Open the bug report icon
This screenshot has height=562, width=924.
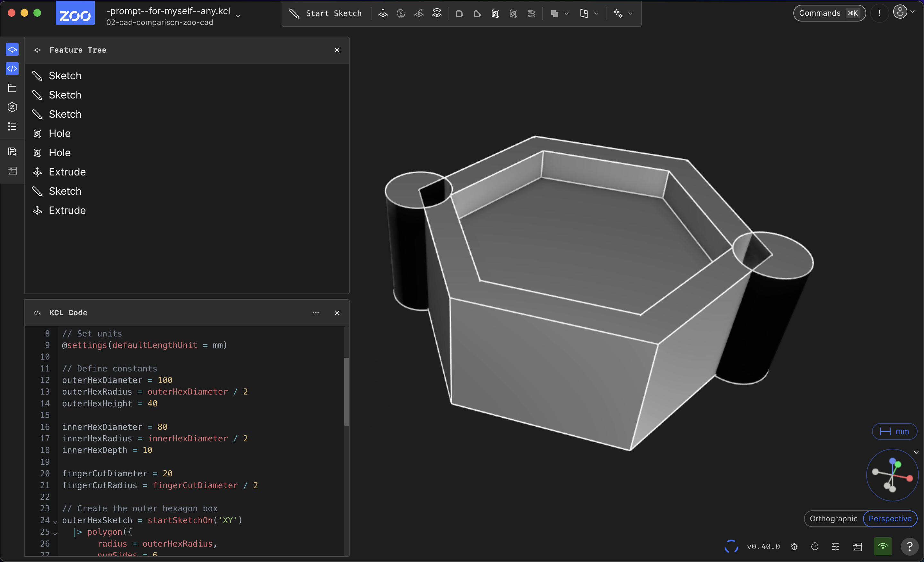click(x=794, y=547)
